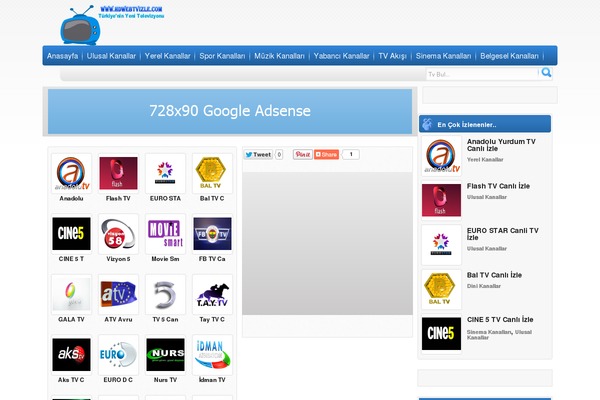This screenshot has height=400, width=600.
Task: Open Ulusal Kanallar menu item
Action: pyautogui.click(x=111, y=56)
